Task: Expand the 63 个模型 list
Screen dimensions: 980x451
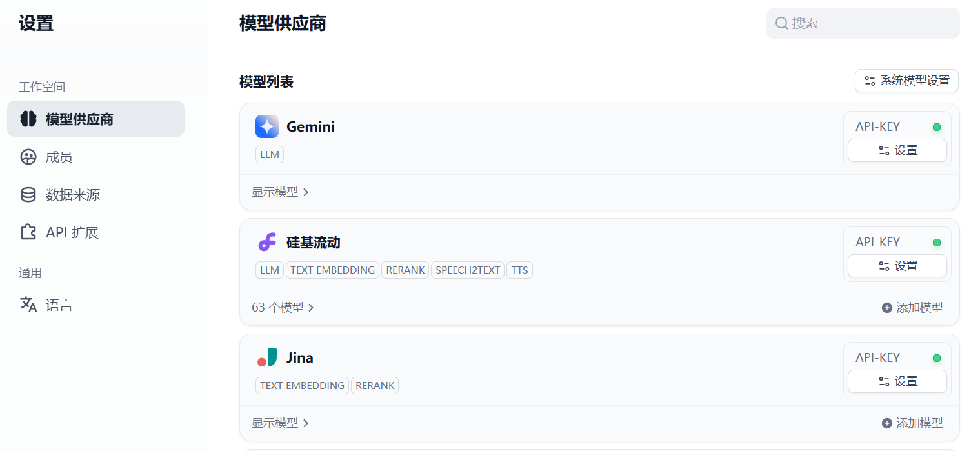Action: tap(283, 308)
